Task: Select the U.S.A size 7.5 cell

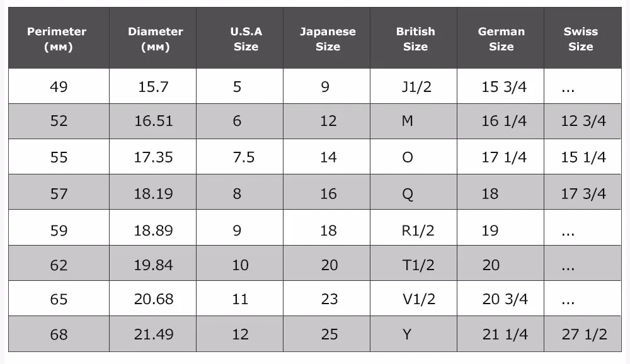Action: click(240, 157)
